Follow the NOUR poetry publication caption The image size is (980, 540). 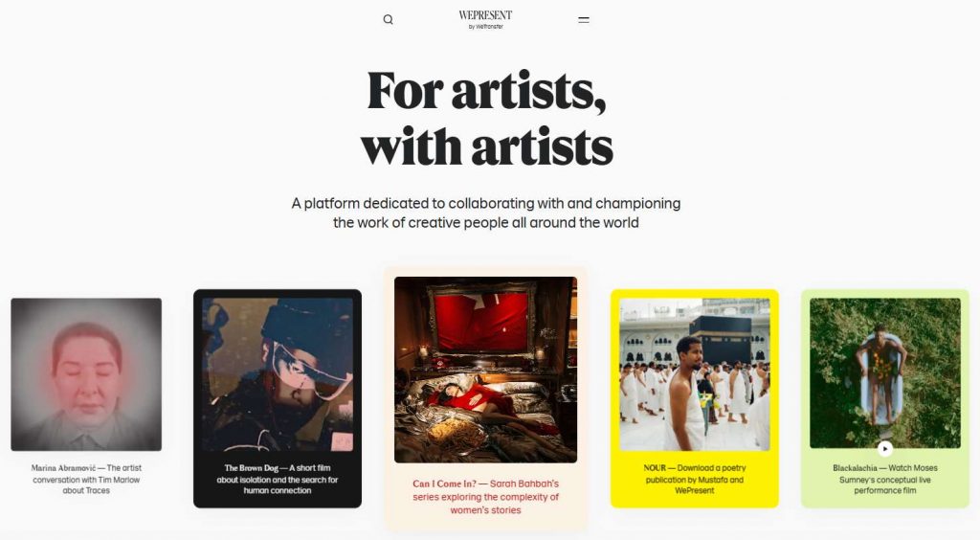click(695, 480)
